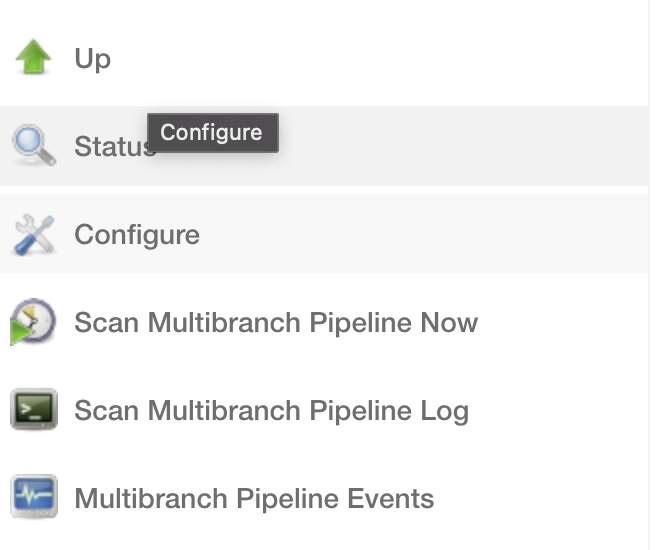
Task: Click the dark Configure tooltip
Action: point(212,132)
